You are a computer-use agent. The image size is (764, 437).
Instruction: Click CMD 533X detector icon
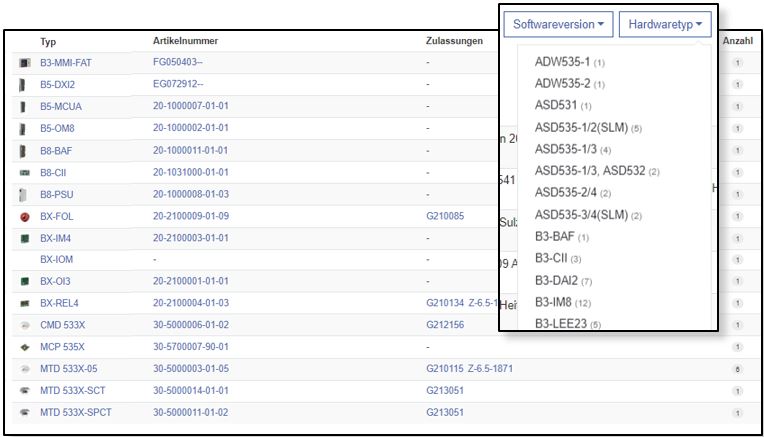click(25, 325)
